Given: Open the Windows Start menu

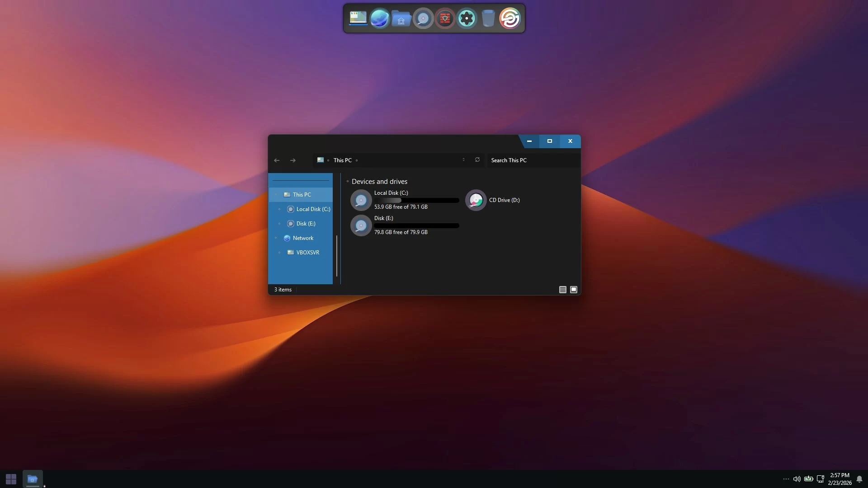Looking at the screenshot, I should (11, 479).
